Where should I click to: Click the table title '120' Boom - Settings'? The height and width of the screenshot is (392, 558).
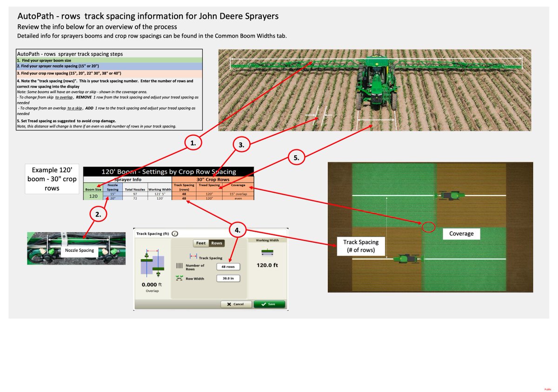(x=168, y=171)
